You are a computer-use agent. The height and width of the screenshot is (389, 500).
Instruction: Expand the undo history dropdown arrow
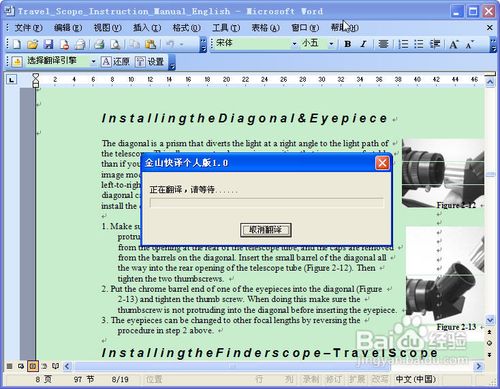(x=182, y=44)
